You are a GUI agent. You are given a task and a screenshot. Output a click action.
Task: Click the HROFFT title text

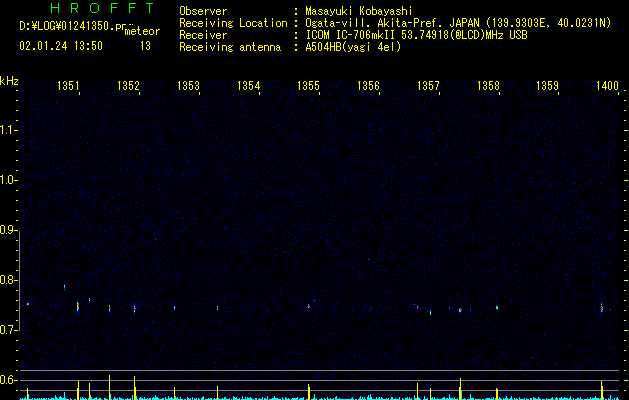[x=103, y=8]
